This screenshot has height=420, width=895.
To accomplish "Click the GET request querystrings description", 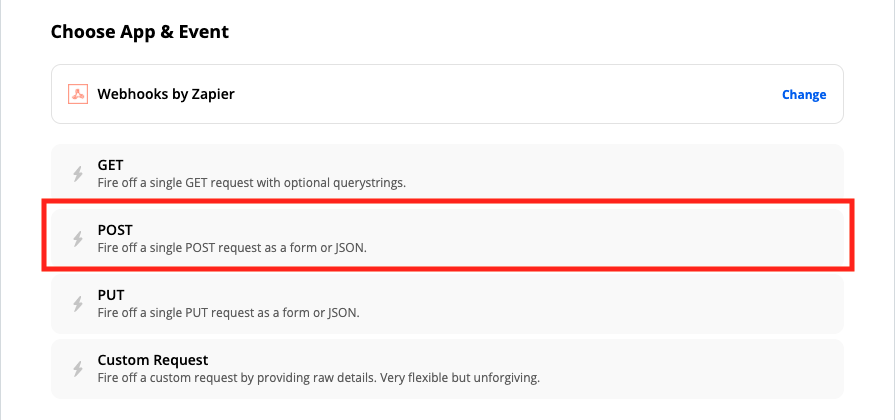I will (252, 184).
